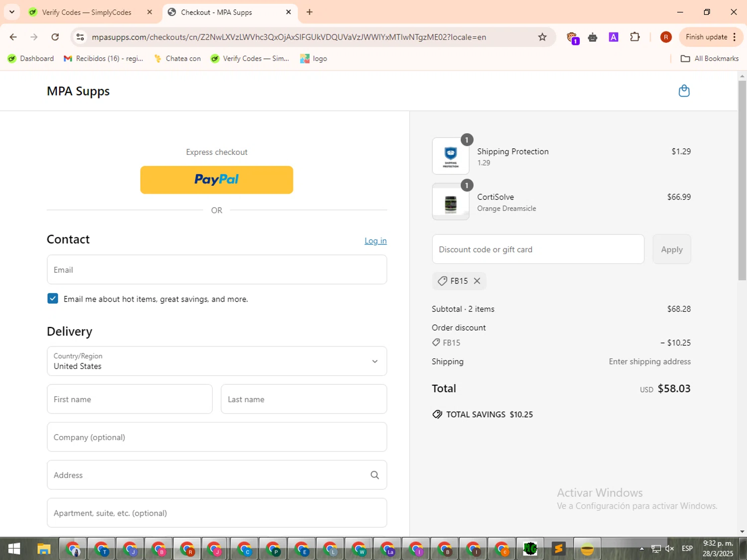747x560 pixels.
Task: Uncheck the email me about hot items checkbox
Action: (53, 299)
